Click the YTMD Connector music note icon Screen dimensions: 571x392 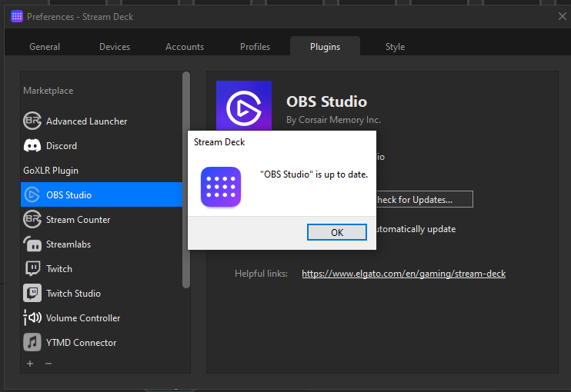32,342
